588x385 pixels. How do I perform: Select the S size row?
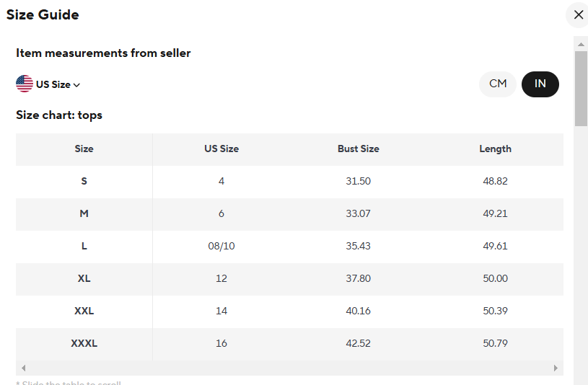(x=289, y=182)
